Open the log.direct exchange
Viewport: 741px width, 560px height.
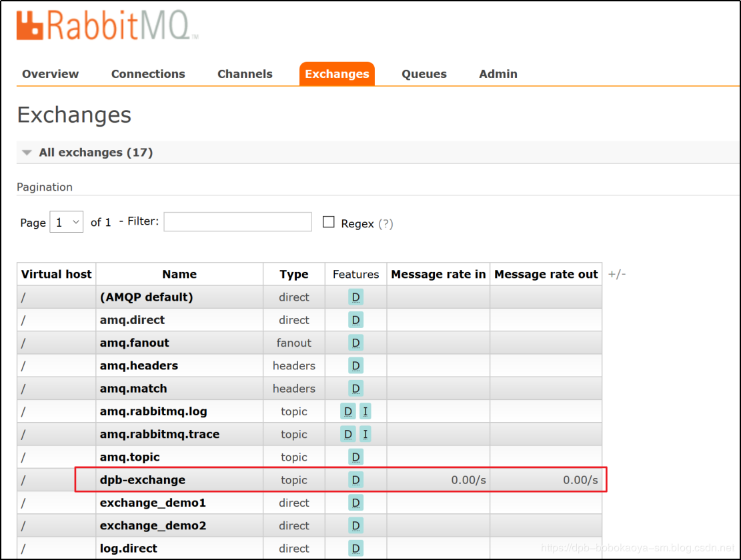[128, 548]
